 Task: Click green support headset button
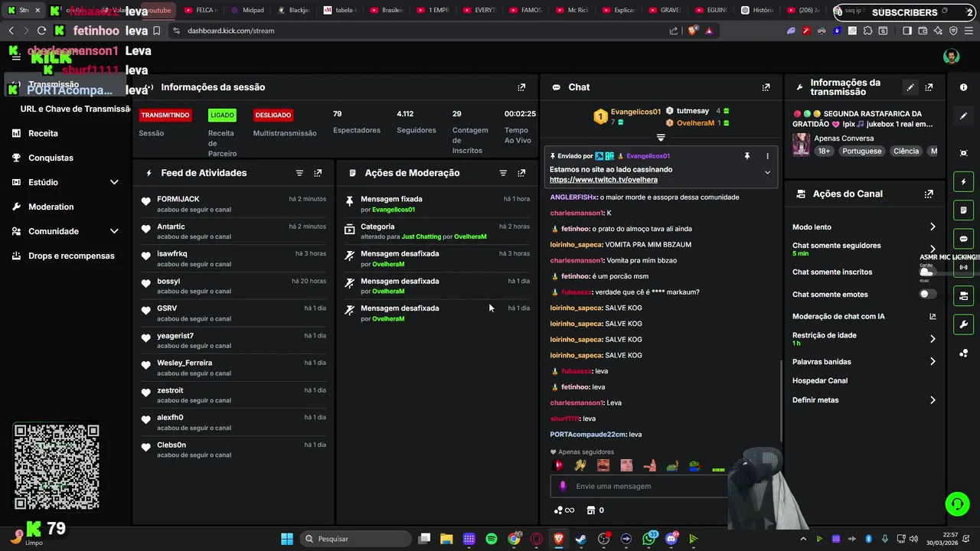pyautogui.click(x=957, y=504)
